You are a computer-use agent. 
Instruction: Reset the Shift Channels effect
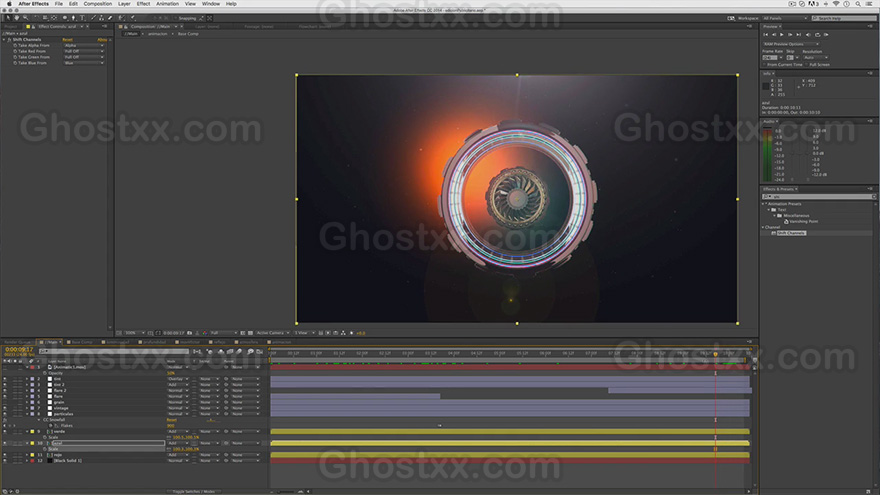pos(67,40)
